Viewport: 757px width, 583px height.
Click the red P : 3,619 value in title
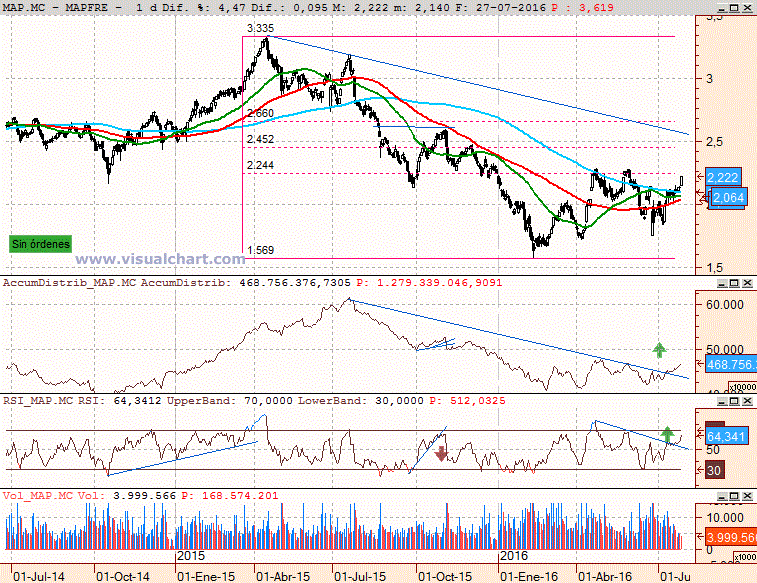pyautogui.click(x=582, y=8)
